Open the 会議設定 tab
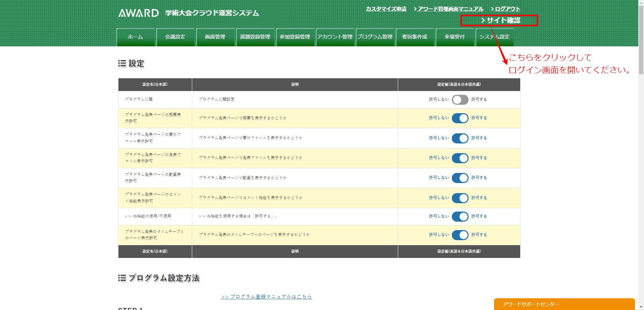 pyautogui.click(x=175, y=37)
